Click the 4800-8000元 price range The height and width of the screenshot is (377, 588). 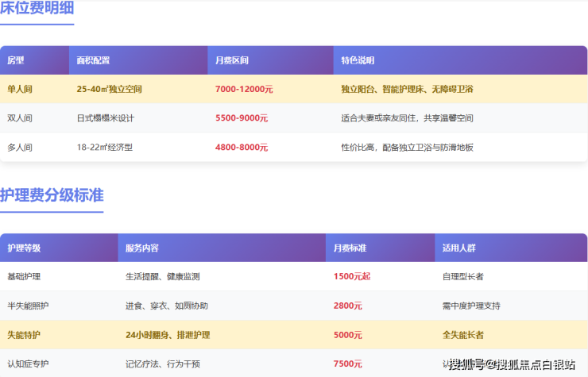coord(242,148)
